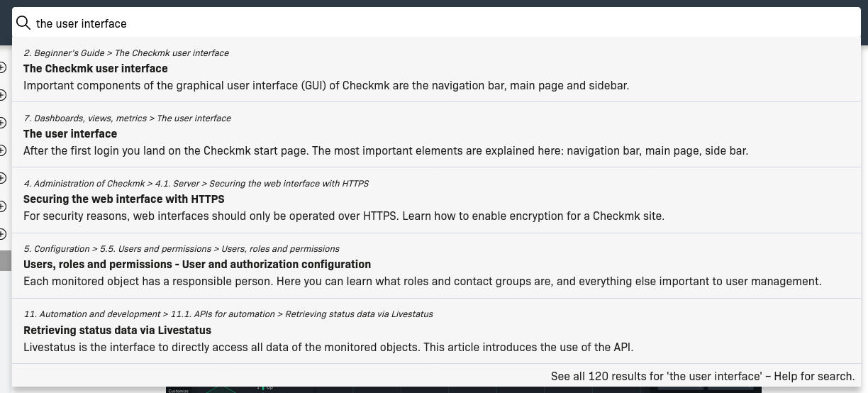The height and width of the screenshot is (393, 868).
Task: Select breadcrumb '2. Beginner's Guide > The Checkmk user interface'
Action: click(x=126, y=53)
